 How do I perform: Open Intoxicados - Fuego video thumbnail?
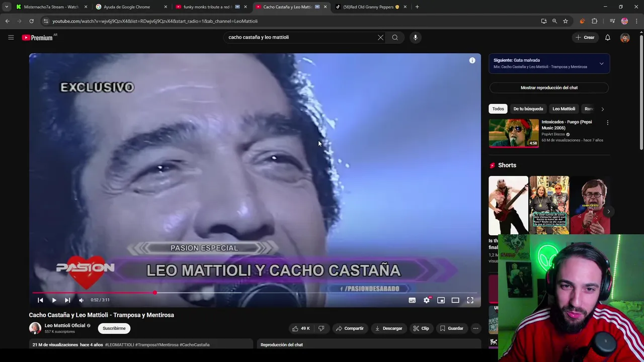pos(514,133)
